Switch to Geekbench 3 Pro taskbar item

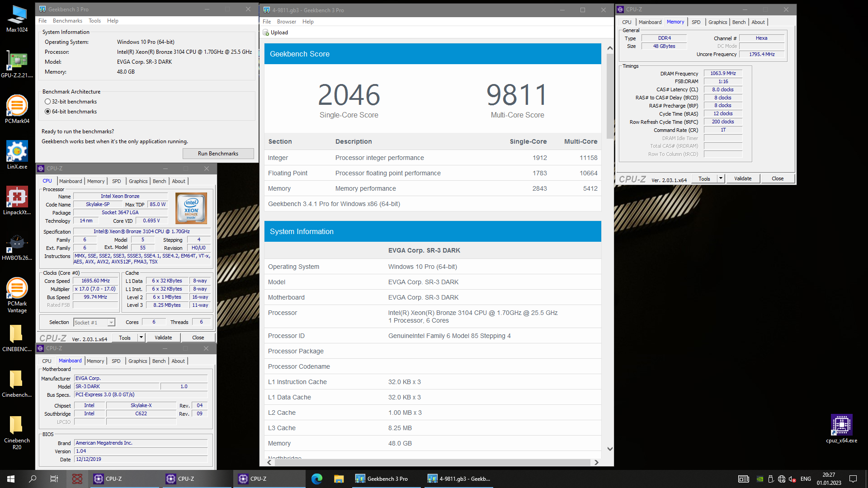tap(386, 479)
